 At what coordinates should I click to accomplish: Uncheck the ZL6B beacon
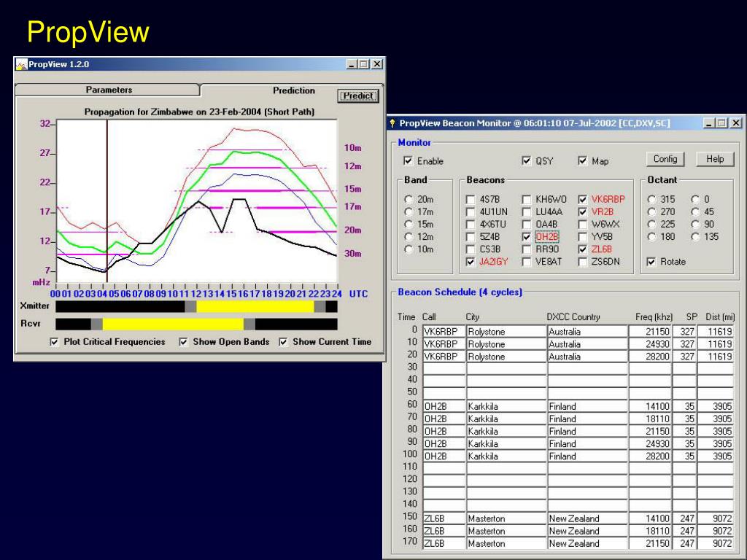coord(583,249)
